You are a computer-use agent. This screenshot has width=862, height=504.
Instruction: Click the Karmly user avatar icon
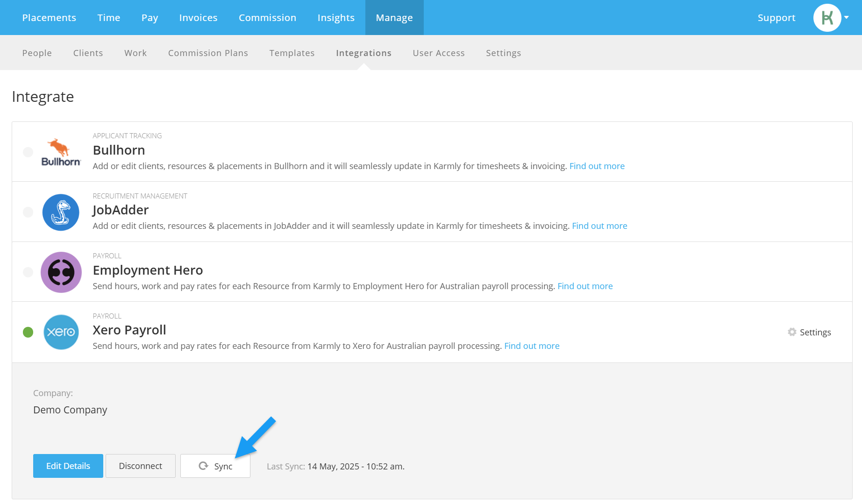coord(827,18)
